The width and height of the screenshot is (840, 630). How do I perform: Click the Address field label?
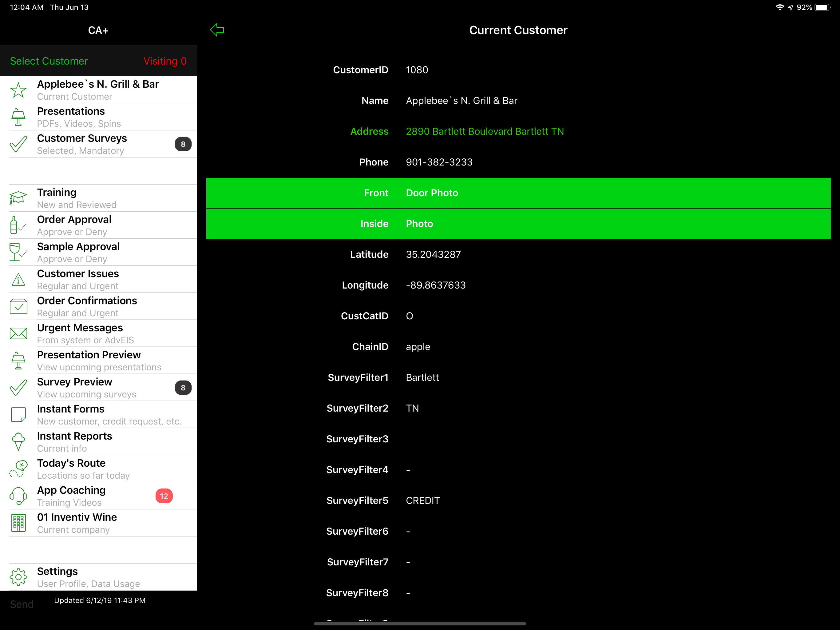point(369,131)
